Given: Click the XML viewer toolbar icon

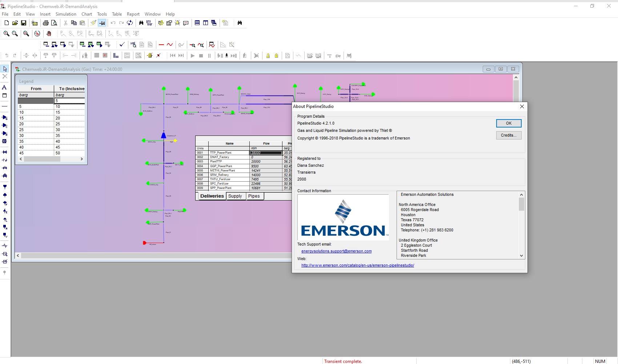Looking at the screenshot, I should coord(133,45).
